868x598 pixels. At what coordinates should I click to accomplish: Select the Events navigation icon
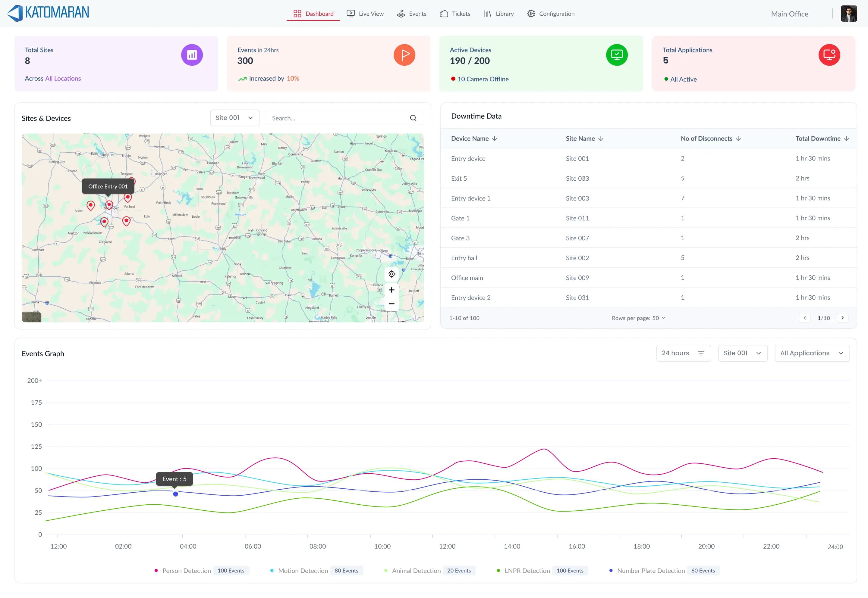pos(401,14)
